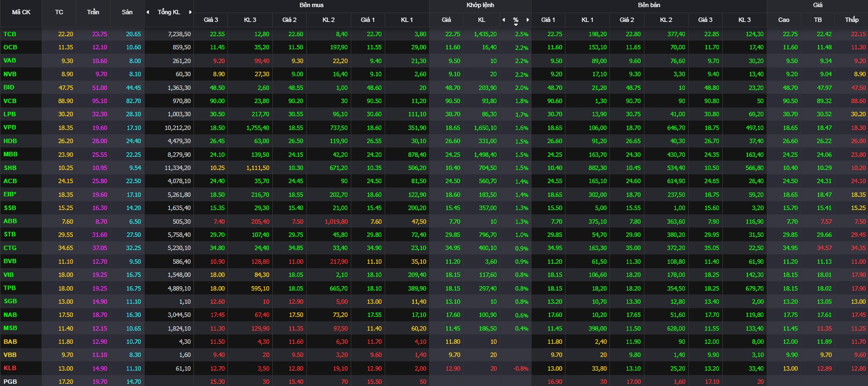Sort by the TC reference price header
The width and height of the screenshot is (868, 386).
coord(59,12)
